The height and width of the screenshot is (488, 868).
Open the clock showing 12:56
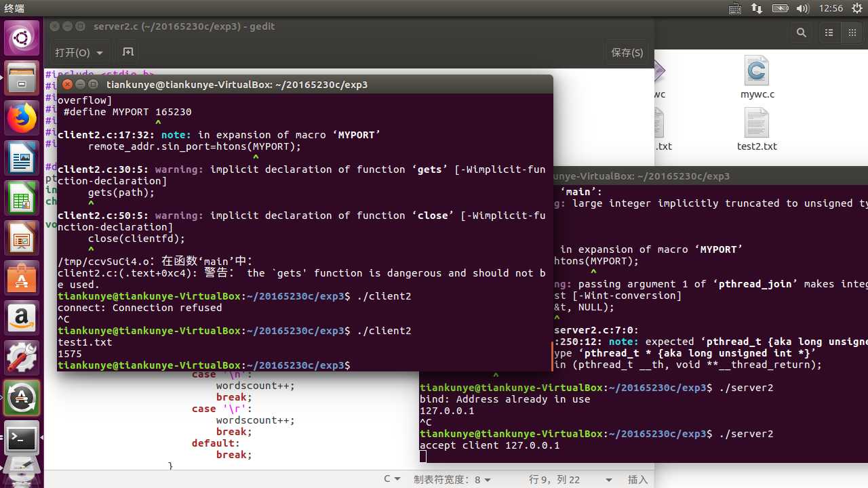click(x=831, y=9)
